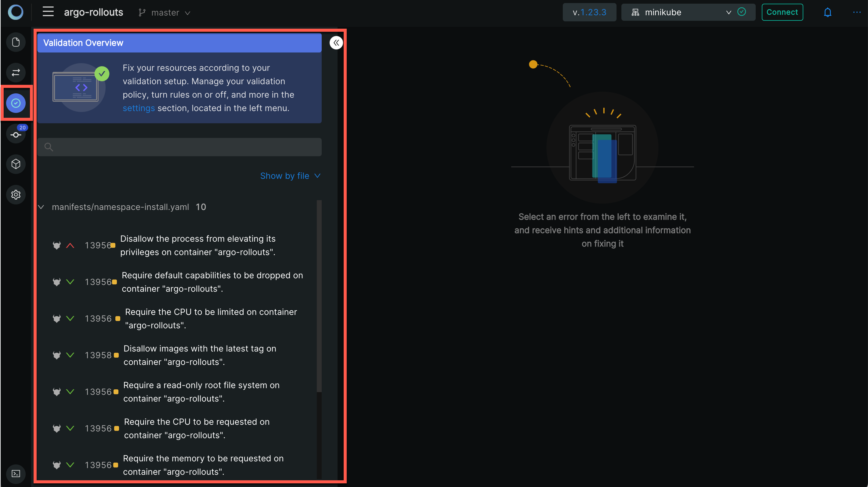Click policy icon on "default capabilities" row
This screenshot has width=868, height=487.
click(x=56, y=282)
